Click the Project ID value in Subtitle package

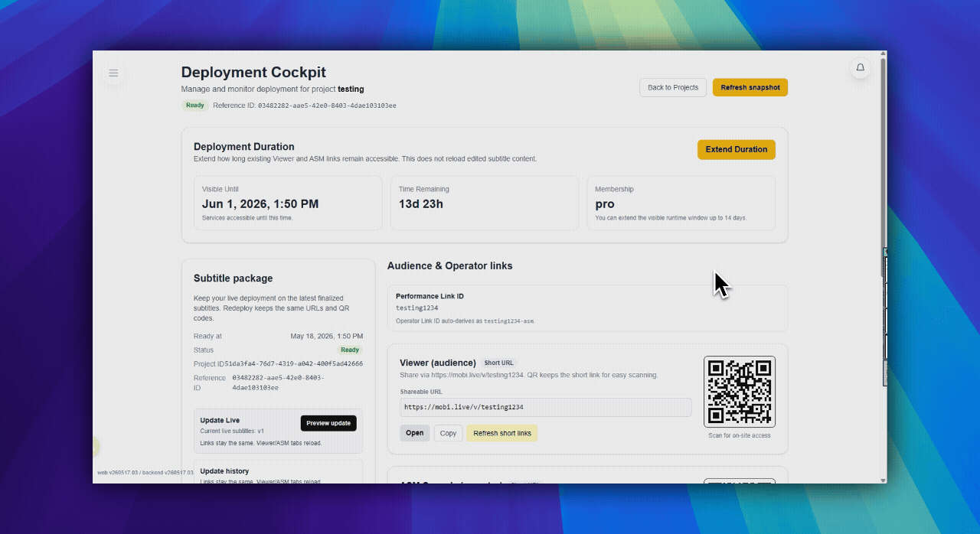click(294, 364)
